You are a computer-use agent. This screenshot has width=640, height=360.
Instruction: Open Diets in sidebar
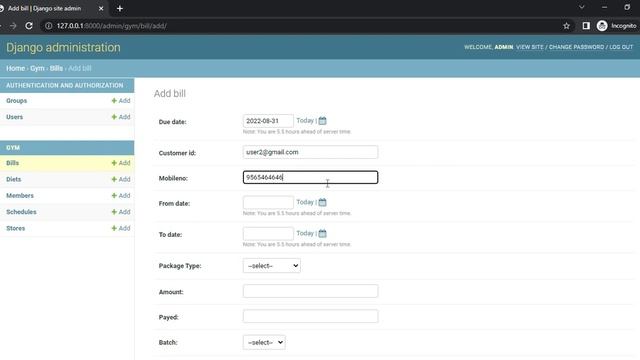click(x=13, y=179)
